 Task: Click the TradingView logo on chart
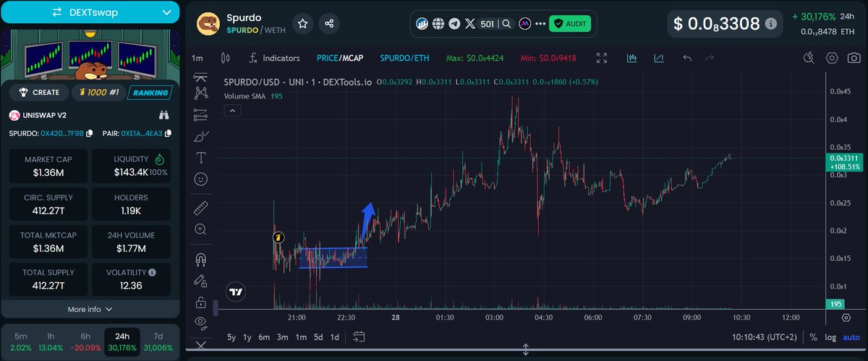click(235, 292)
